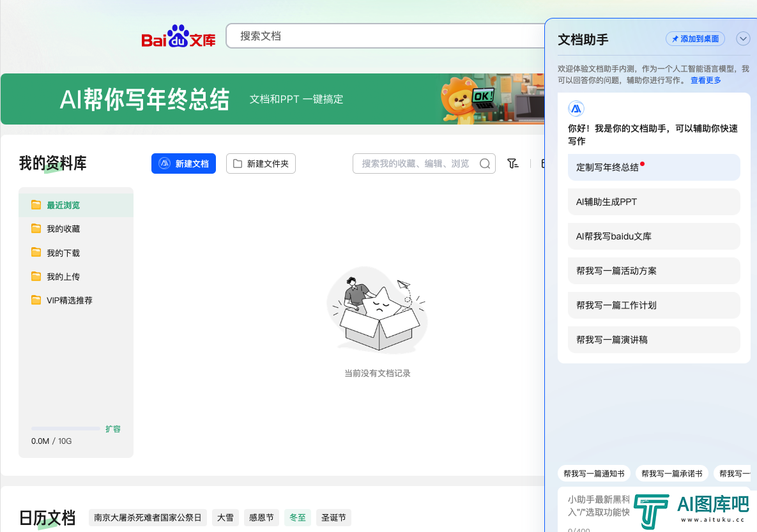
Task: Select 我的收藏 in the library sidebar
Action: click(76, 229)
